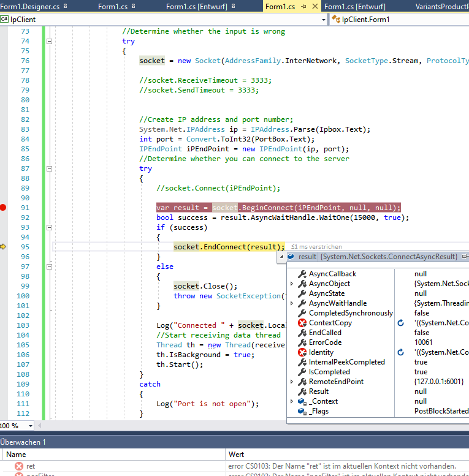Image resolution: width=469 pixels, height=476 pixels.
Task: Click the Identity error icon
Action: point(302,352)
